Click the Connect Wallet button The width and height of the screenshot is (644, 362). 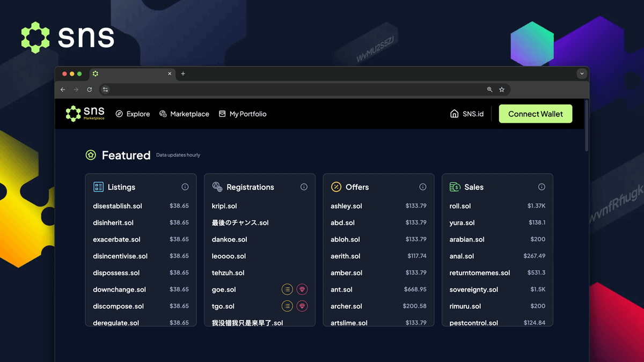click(536, 114)
